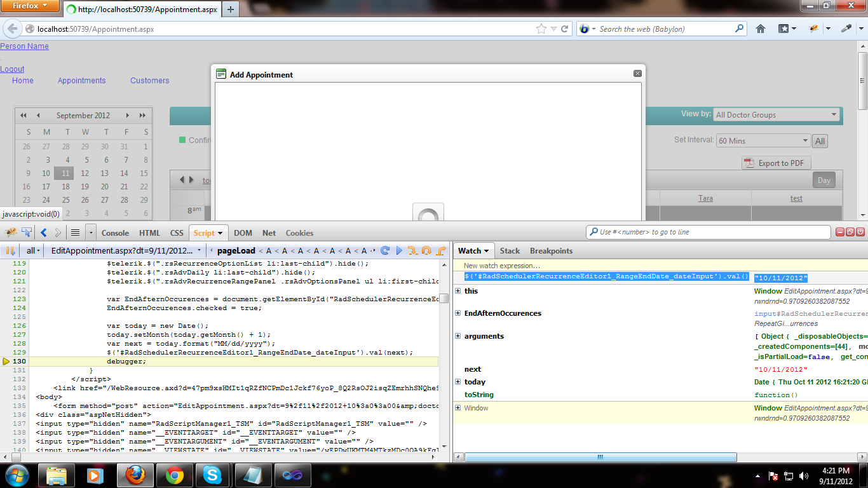Click the Firebug minimize panel button
Image resolution: width=868 pixels, height=488 pixels.
[x=840, y=232]
